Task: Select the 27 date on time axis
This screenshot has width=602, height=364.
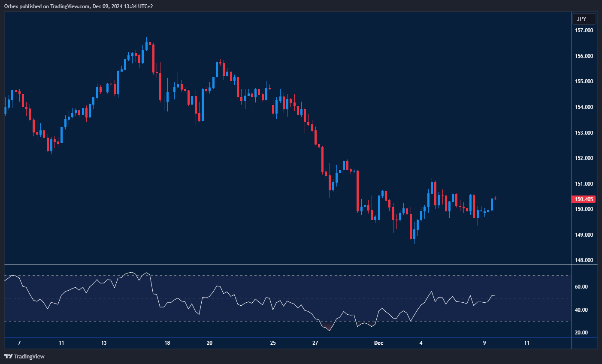Action: pos(315,343)
